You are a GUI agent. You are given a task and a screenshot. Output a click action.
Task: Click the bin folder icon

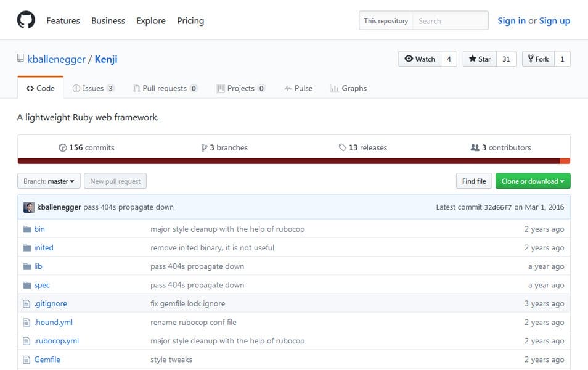pos(27,229)
